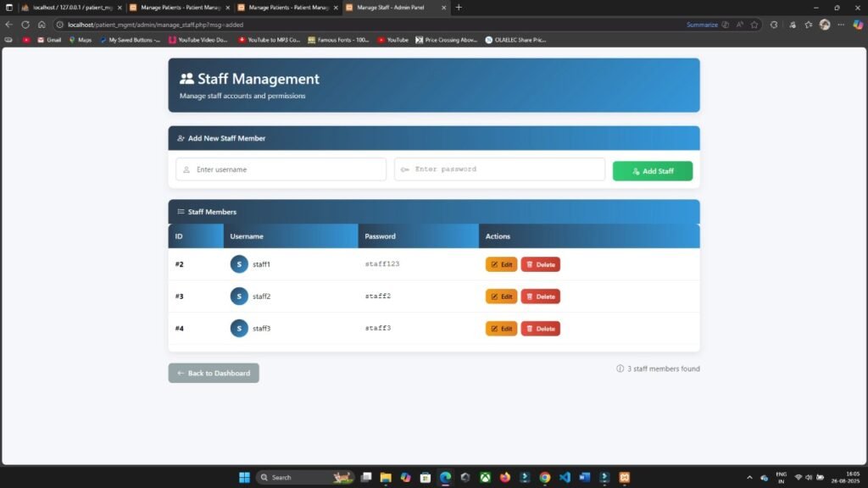The width and height of the screenshot is (868, 488).
Task: Click the Back to Dashboard button
Action: (213, 373)
